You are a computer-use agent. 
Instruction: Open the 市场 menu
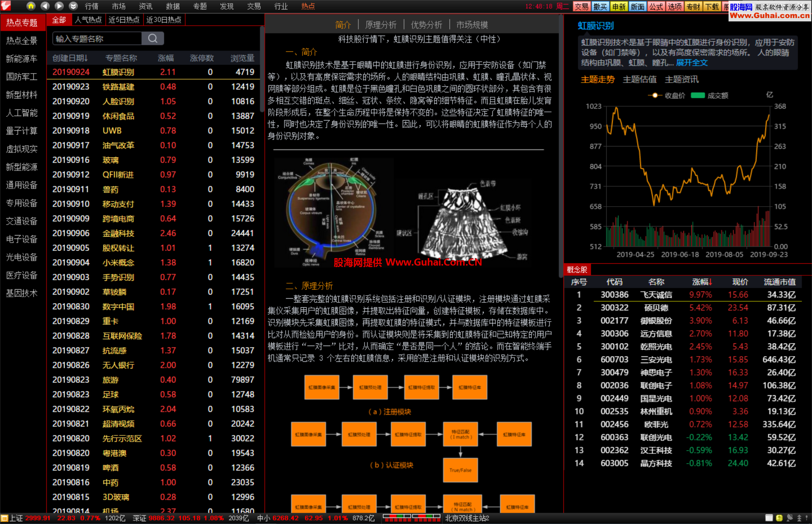click(119, 6)
